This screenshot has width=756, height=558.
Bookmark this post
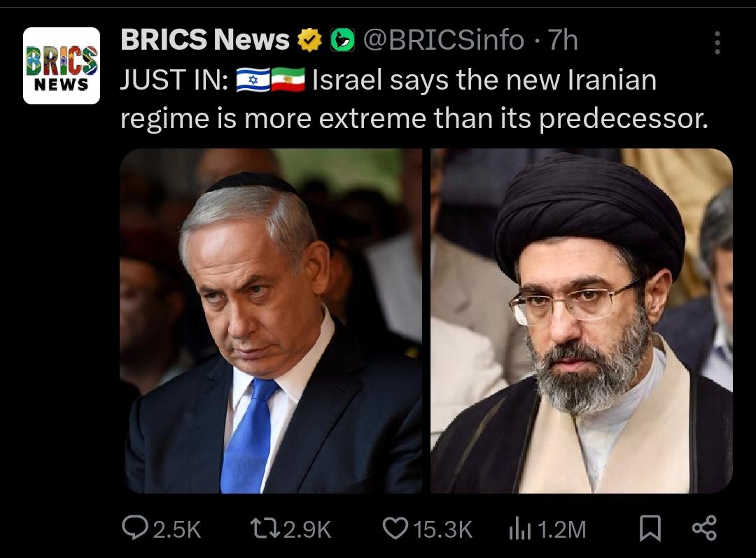coord(650,528)
